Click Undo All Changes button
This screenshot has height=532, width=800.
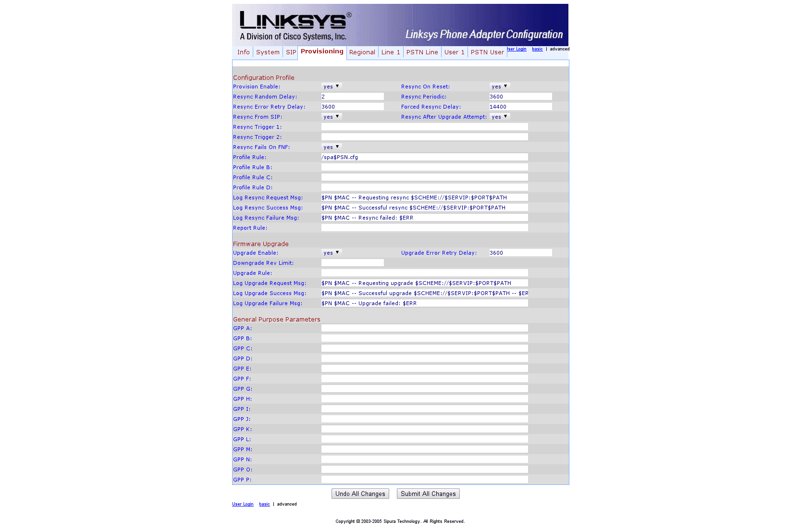tap(360, 494)
